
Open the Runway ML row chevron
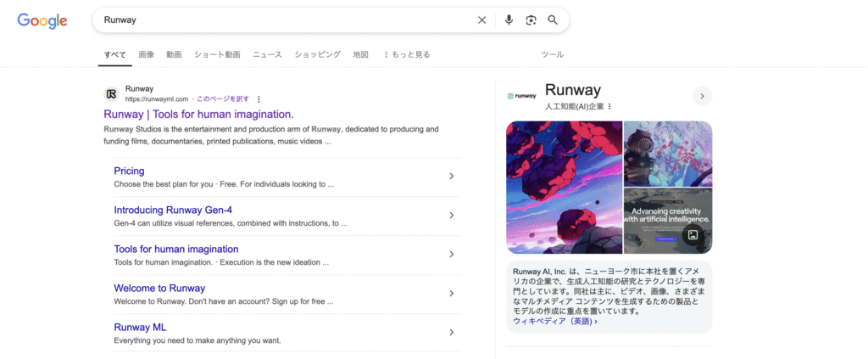452,333
